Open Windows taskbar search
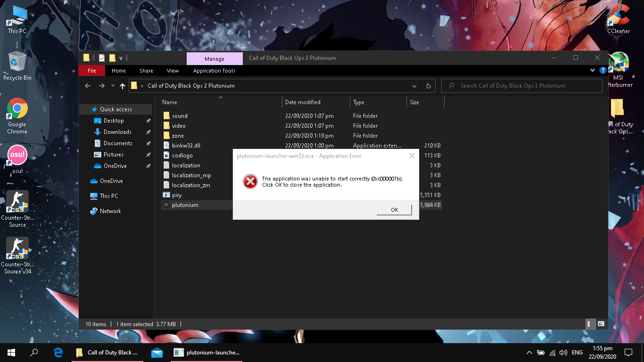Image resolution: width=644 pixels, height=362 pixels. 34,352
